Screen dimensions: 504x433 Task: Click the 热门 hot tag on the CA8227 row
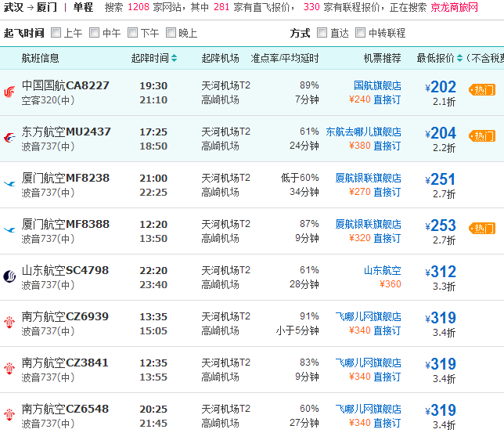point(482,90)
